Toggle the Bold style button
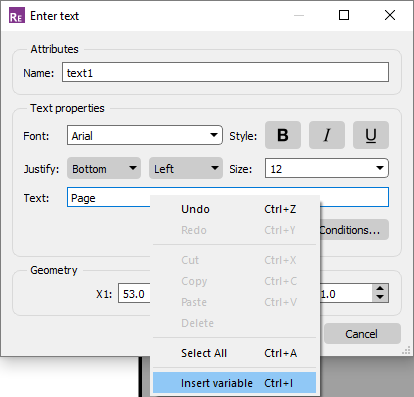The height and width of the screenshot is (397, 414). tap(283, 135)
